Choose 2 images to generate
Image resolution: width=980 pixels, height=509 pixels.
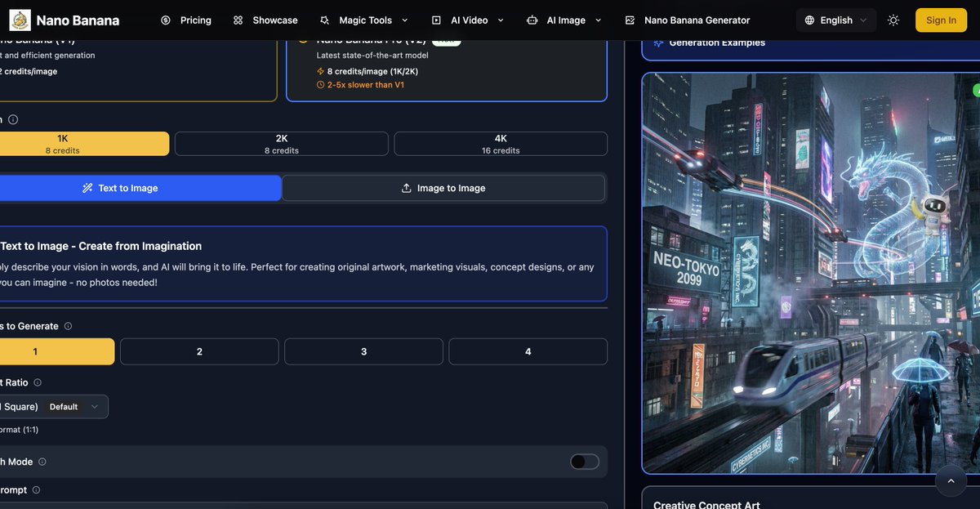click(x=199, y=351)
